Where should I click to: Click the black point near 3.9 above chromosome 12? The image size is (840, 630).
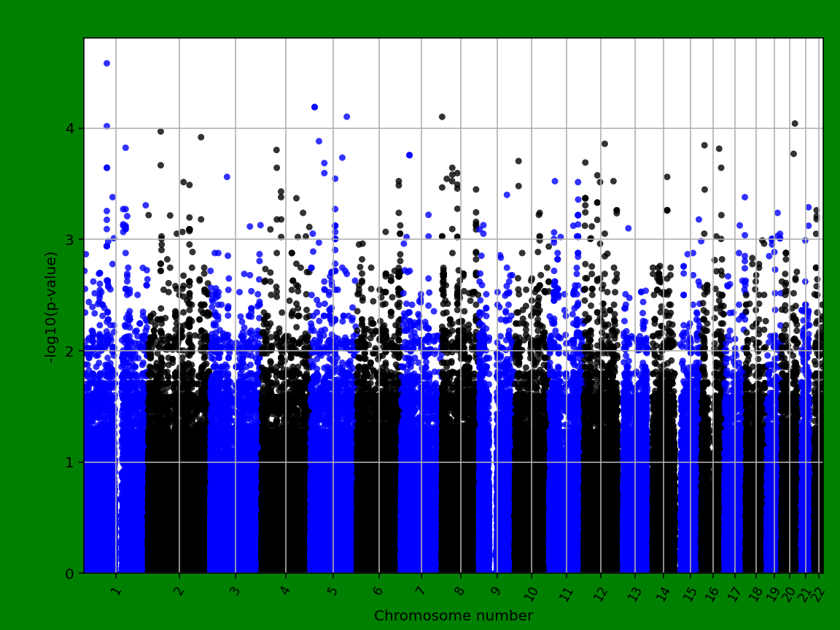[605, 144]
